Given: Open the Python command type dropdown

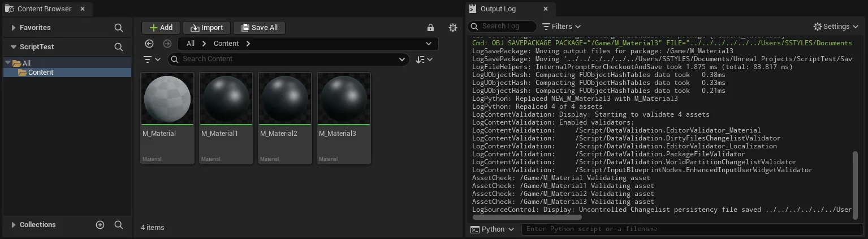Looking at the screenshot, I should click(492, 229).
